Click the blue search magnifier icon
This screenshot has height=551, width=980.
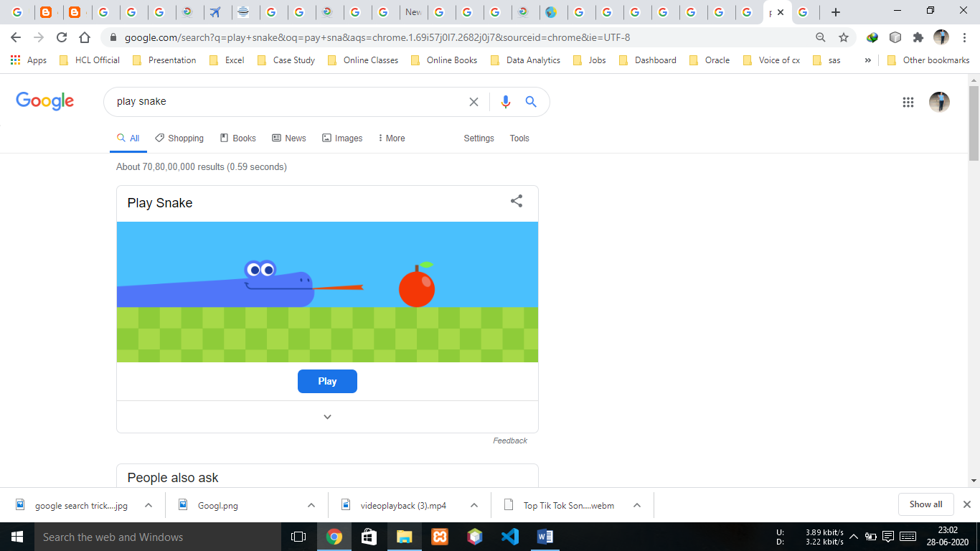531,102
